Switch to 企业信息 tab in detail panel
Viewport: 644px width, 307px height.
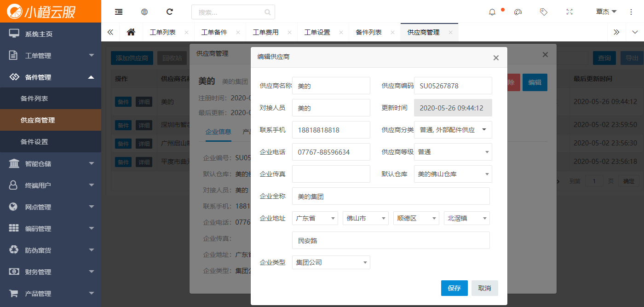click(x=218, y=132)
